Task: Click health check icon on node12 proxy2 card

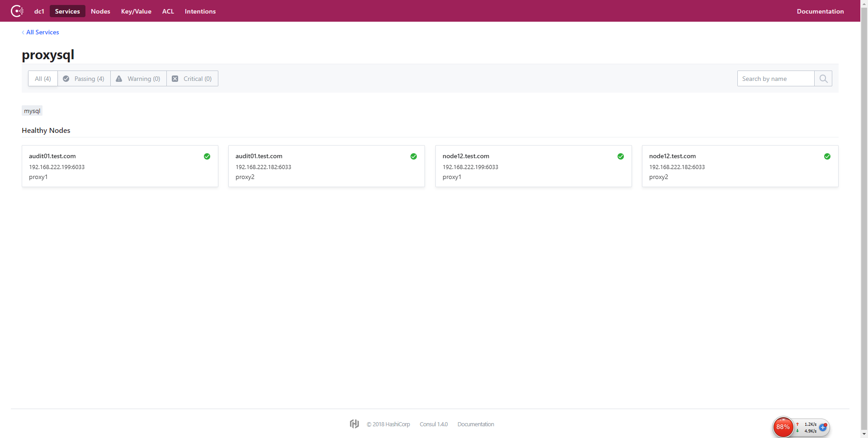Action: [827, 156]
